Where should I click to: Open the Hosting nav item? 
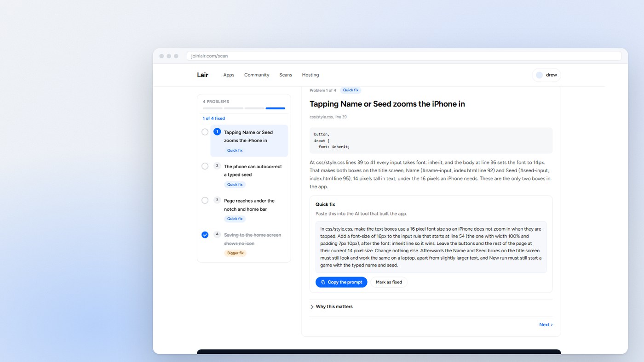click(x=310, y=75)
